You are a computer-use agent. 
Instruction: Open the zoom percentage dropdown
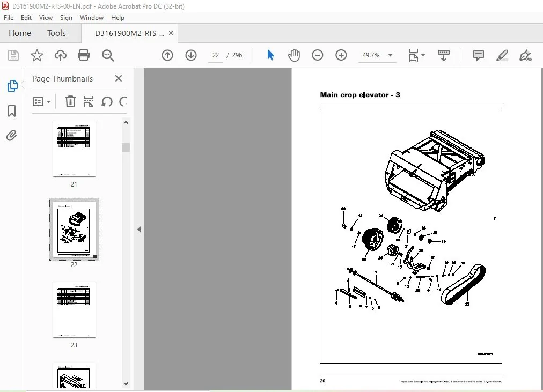pos(390,55)
